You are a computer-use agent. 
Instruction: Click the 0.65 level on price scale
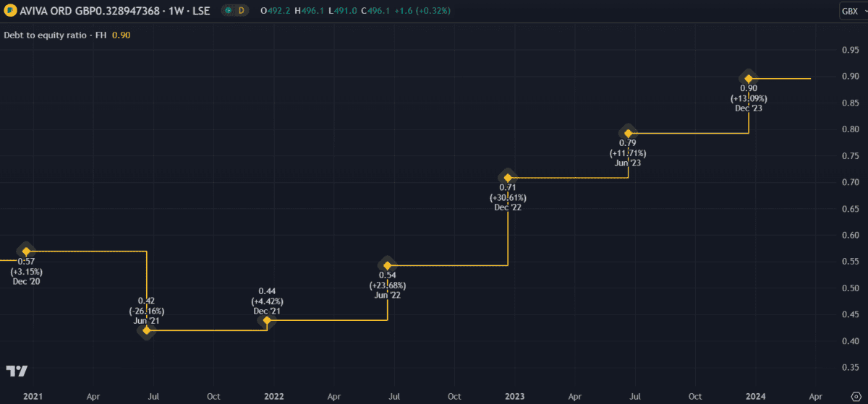pos(850,209)
